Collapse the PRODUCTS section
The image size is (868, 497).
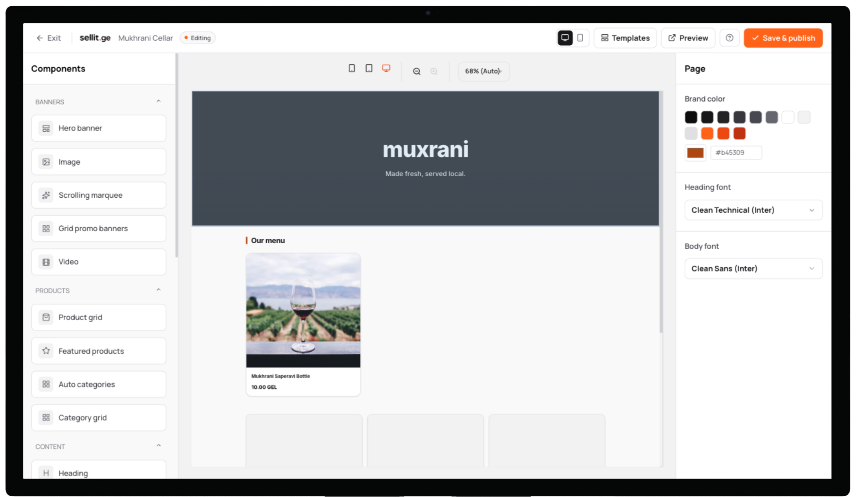[x=159, y=290]
